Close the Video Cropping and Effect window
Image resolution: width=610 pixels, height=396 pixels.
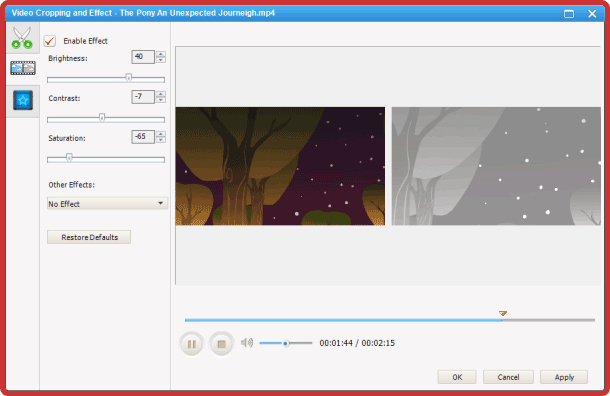[x=592, y=14]
